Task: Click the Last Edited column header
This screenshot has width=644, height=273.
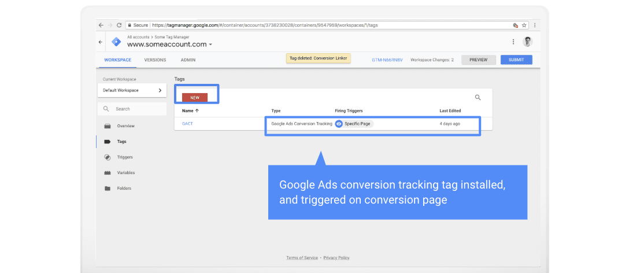Action: click(450, 110)
